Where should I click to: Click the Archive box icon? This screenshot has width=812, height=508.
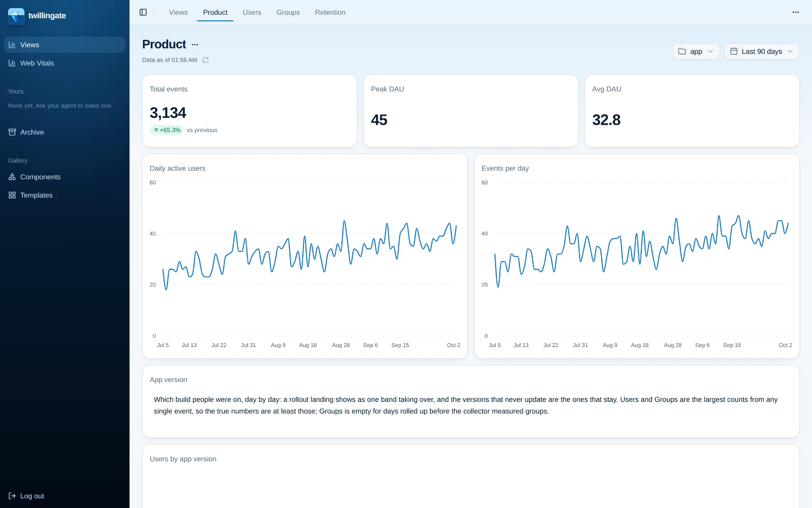point(12,132)
